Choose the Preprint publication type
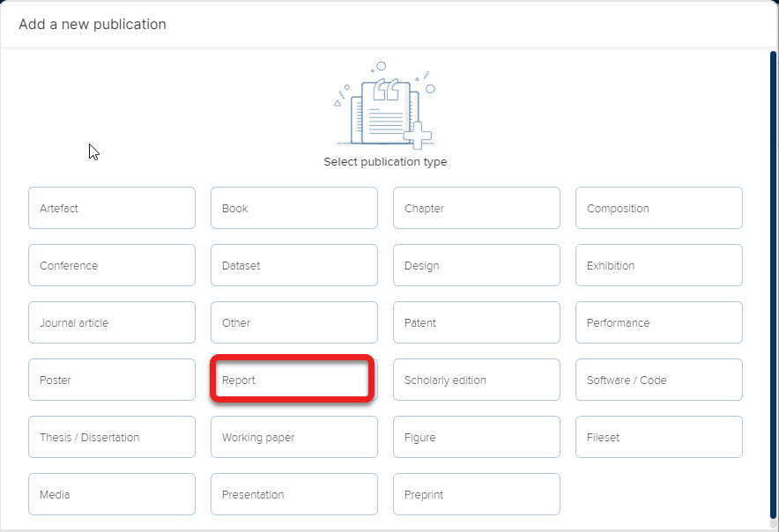The height and width of the screenshot is (532, 779). [x=477, y=494]
